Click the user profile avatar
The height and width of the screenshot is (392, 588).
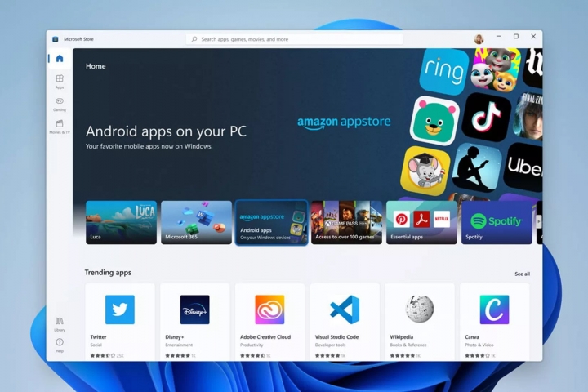point(479,38)
